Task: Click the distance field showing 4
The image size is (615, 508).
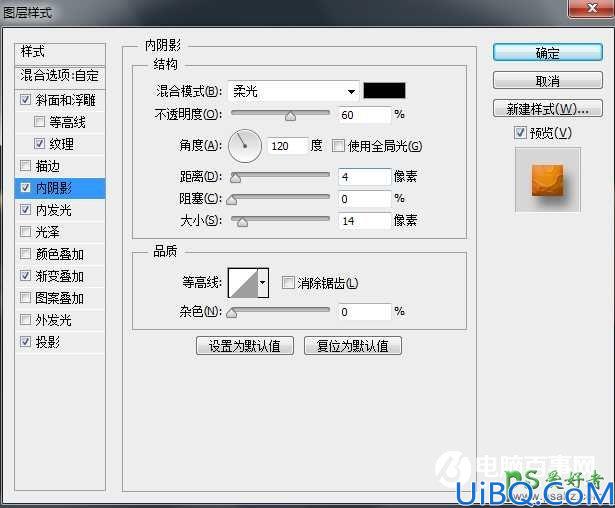Action: pyautogui.click(x=364, y=177)
